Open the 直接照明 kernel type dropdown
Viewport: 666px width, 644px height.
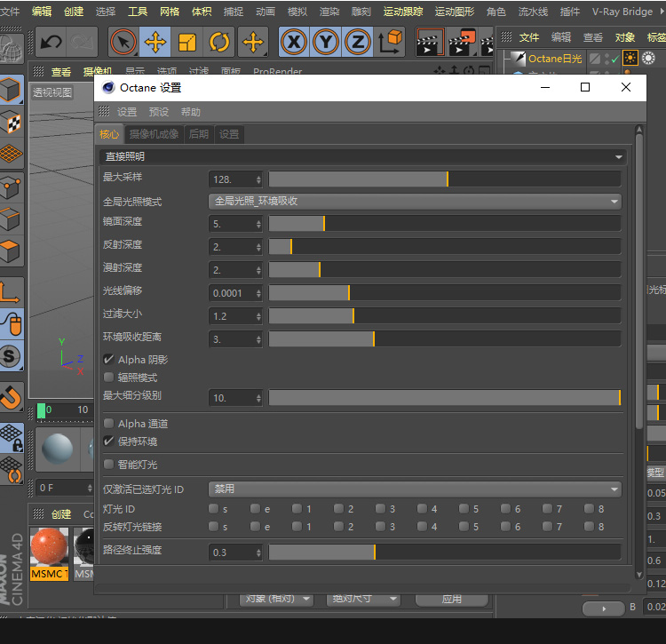362,156
